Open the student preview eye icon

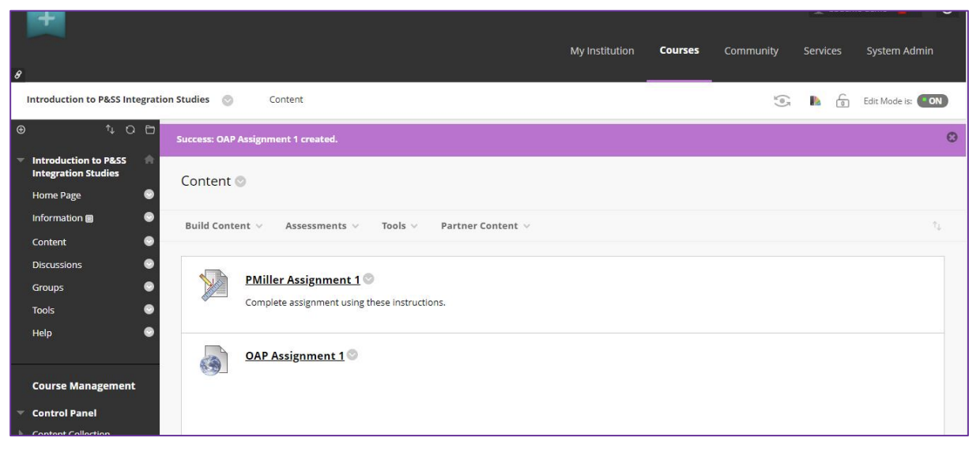[782, 100]
